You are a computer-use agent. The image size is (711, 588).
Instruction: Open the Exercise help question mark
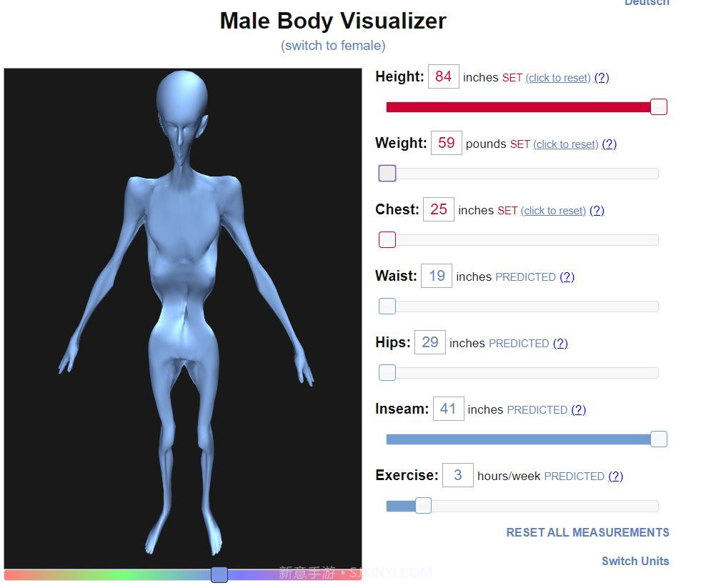pos(615,476)
